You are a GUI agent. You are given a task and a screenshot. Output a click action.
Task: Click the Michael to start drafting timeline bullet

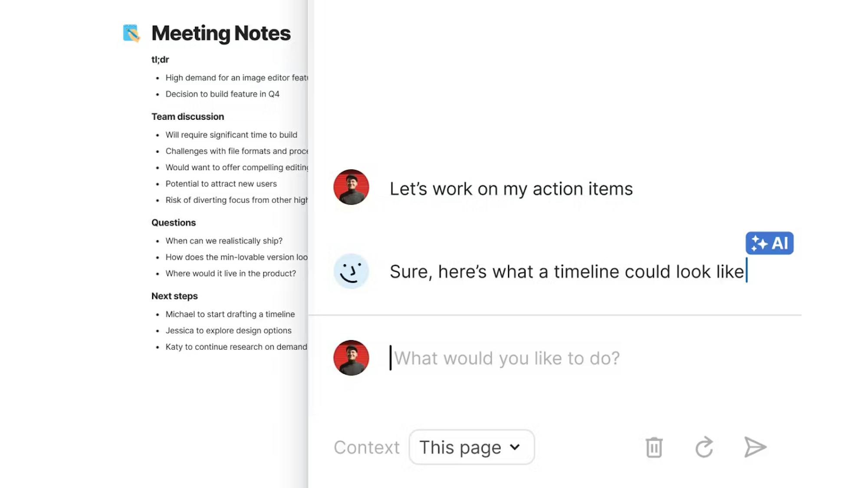tap(230, 314)
